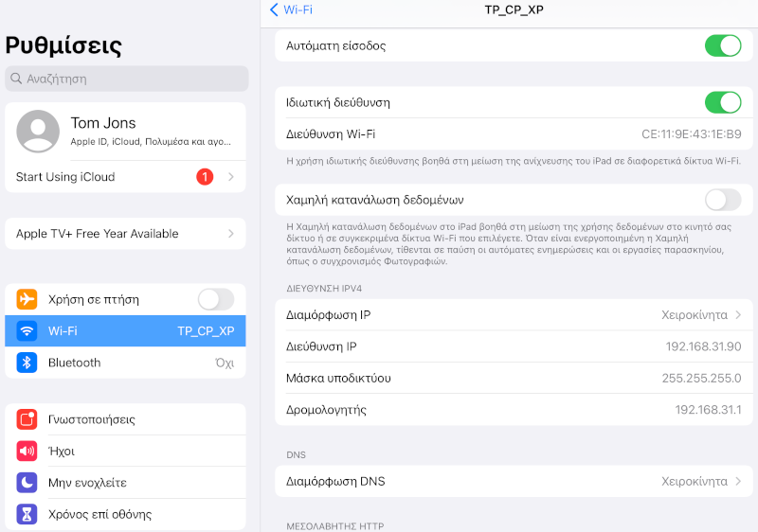Toggle Χρήση σε πτήση switch
This screenshot has width=758, height=532.
tap(215, 300)
